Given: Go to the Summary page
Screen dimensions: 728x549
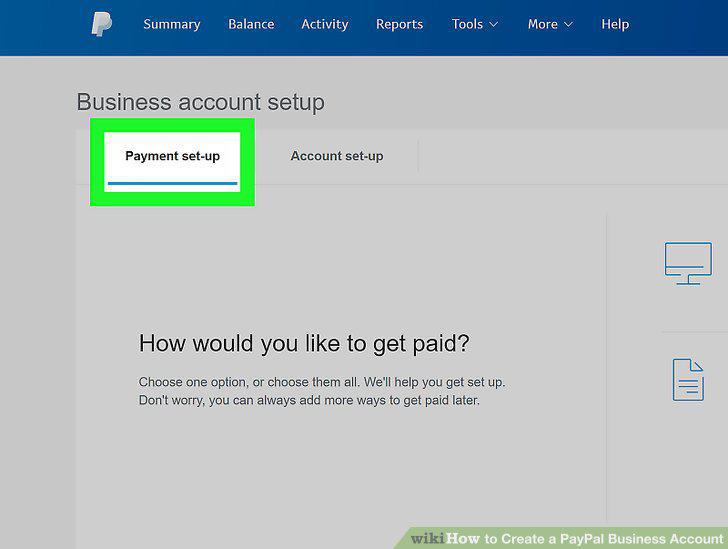Looking at the screenshot, I should pos(172,24).
